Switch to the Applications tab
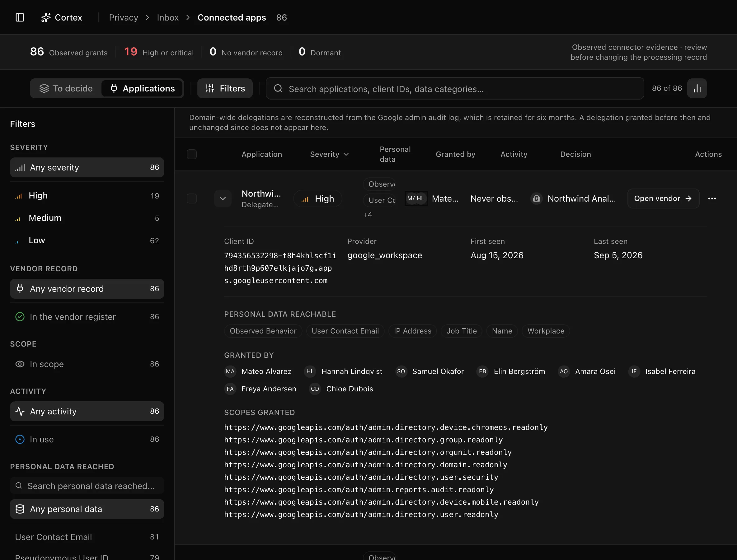 (x=143, y=88)
